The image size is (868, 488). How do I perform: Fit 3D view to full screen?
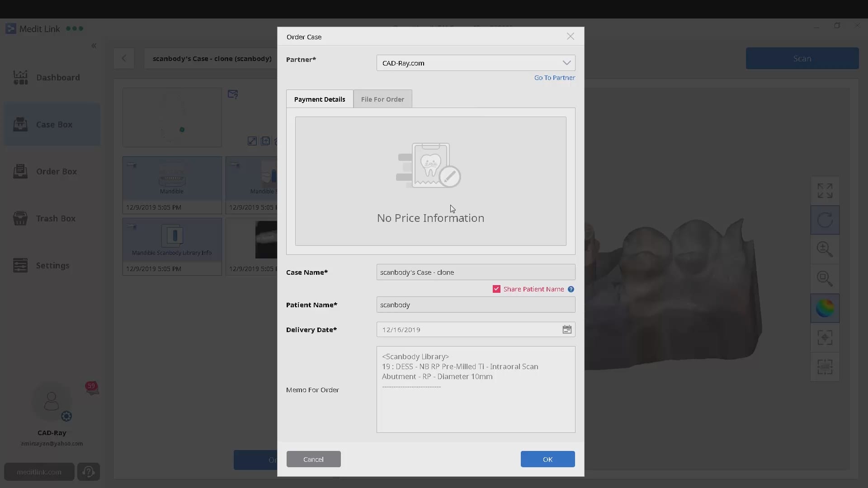coord(825,191)
